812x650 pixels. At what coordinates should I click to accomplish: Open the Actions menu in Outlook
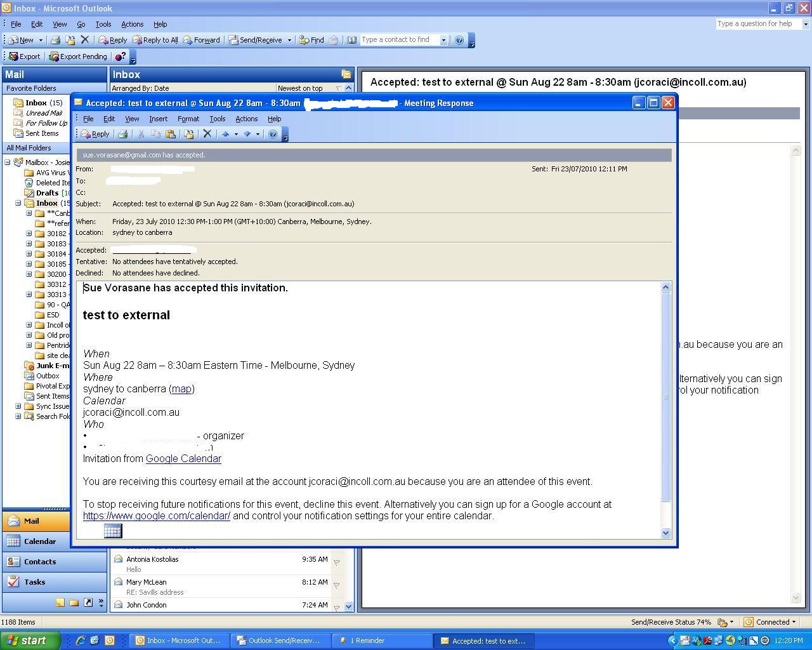point(132,24)
